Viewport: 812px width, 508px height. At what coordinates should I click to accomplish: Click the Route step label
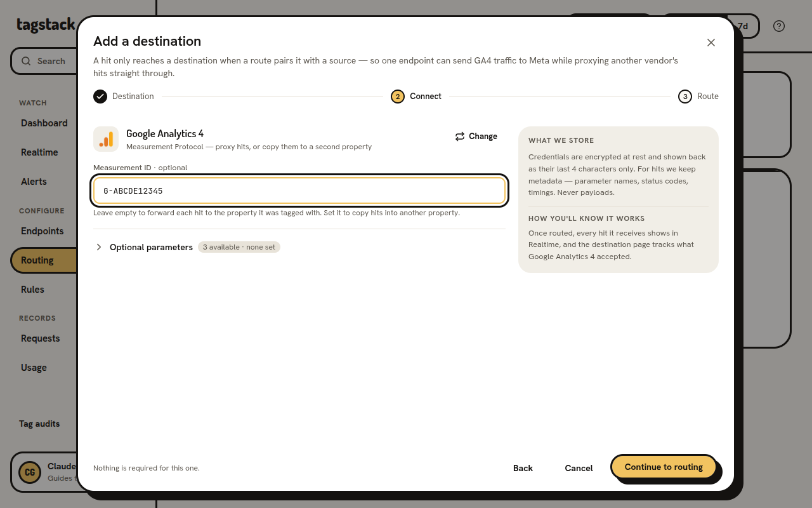click(708, 97)
